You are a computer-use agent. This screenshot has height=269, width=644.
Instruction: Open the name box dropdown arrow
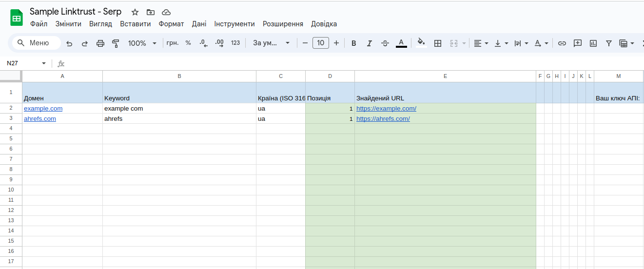tap(44, 63)
